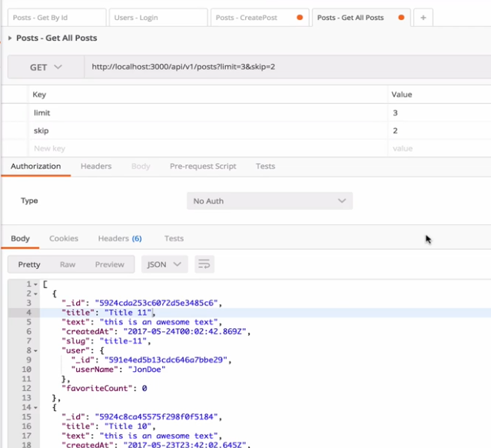Open the No Auth type dropdown

pos(269,201)
